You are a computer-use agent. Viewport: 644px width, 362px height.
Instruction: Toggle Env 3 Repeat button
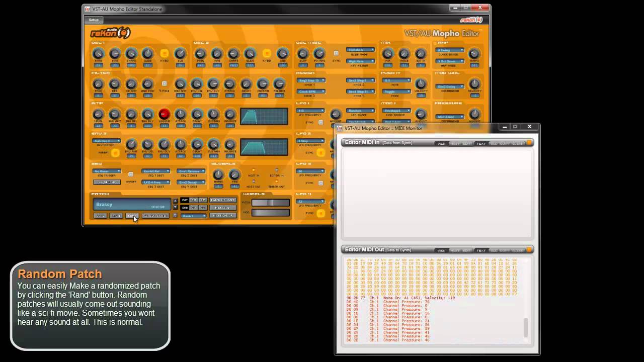[x=115, y=152]
